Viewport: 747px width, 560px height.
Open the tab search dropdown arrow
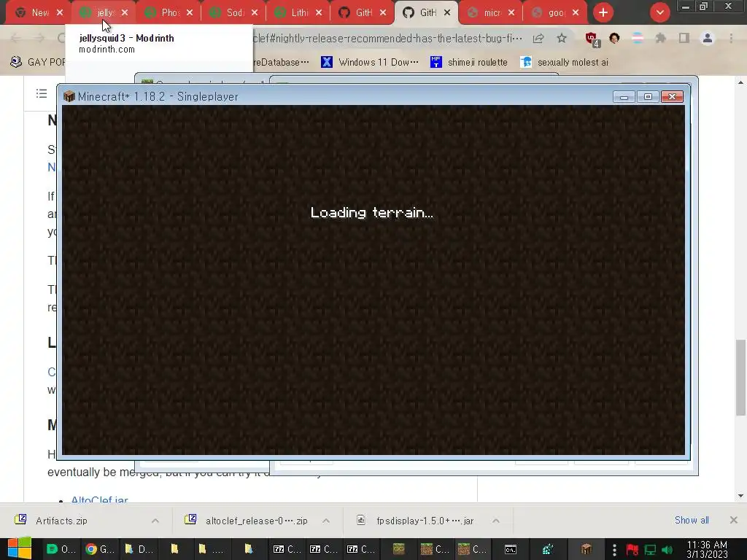coord(659,12)
